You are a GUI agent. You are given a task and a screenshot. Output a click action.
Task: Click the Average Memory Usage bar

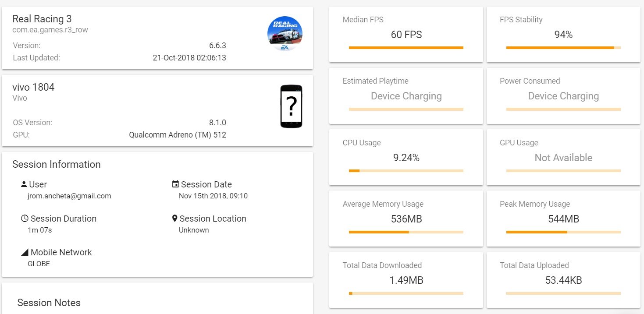(406, 232)
